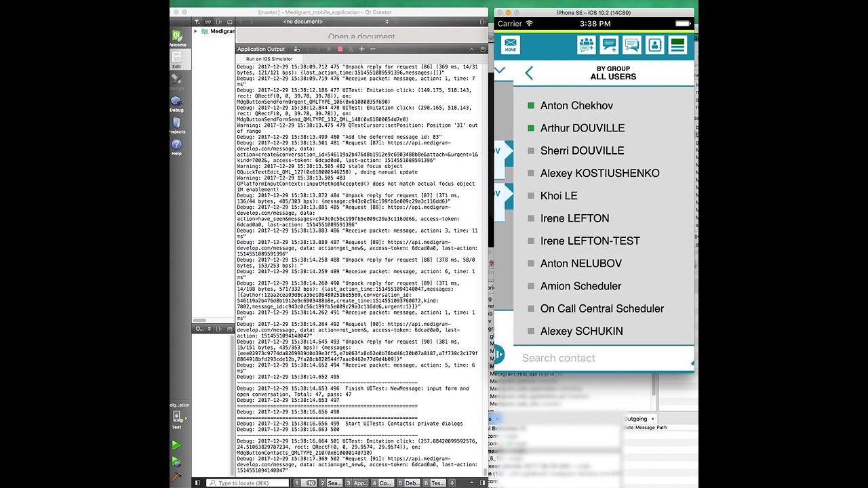Click the Projects pane horizontal scrollbar
868x488 pixels.
pyautogui.click(x=199, y=320)
